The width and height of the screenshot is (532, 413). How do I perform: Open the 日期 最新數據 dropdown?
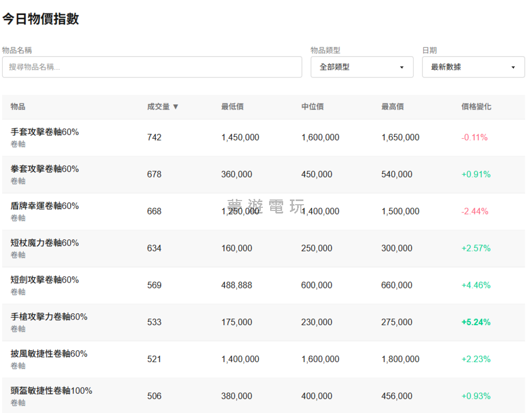(x=473, y=67)
